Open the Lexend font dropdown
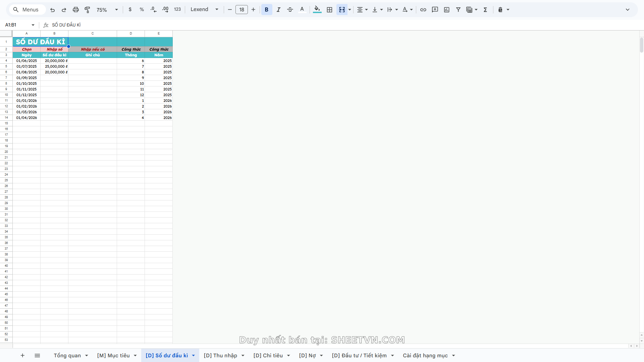644x362 pixels. point(204,9)
